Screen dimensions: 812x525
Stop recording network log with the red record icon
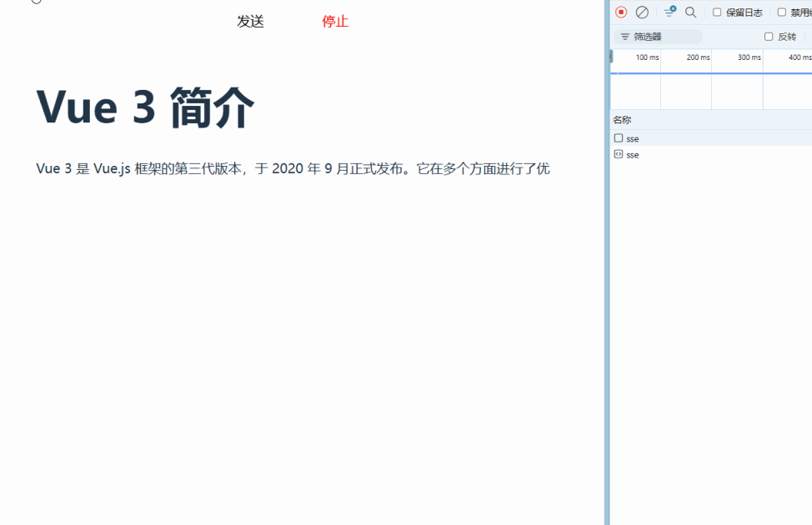621,12
